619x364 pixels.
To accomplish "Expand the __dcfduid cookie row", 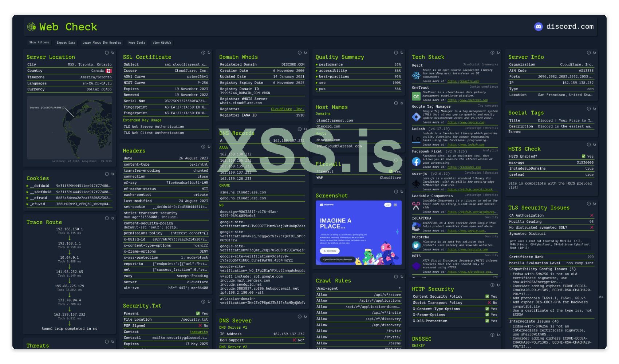I will (x=69, y=186).
